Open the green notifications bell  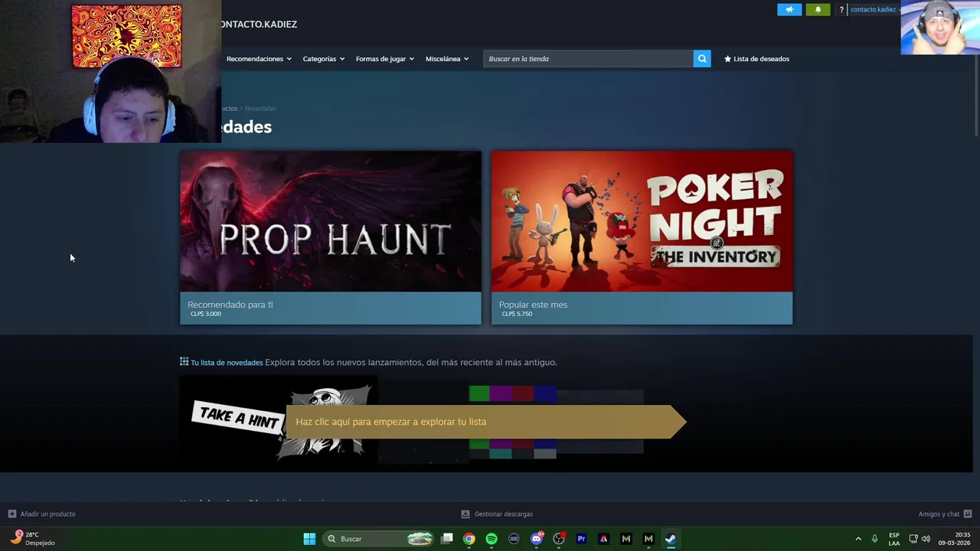point(818,10)
